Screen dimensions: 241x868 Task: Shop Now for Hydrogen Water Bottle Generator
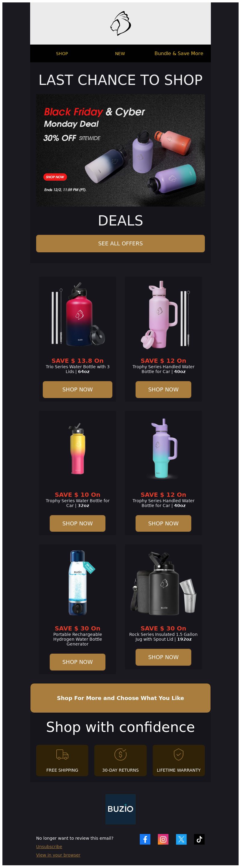77,662
